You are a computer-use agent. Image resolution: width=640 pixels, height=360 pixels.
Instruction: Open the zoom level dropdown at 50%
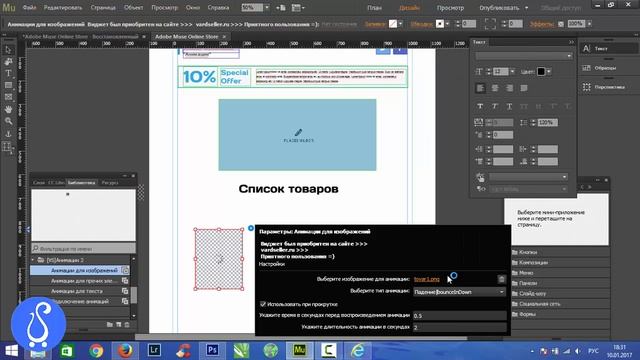pos(267,7)
